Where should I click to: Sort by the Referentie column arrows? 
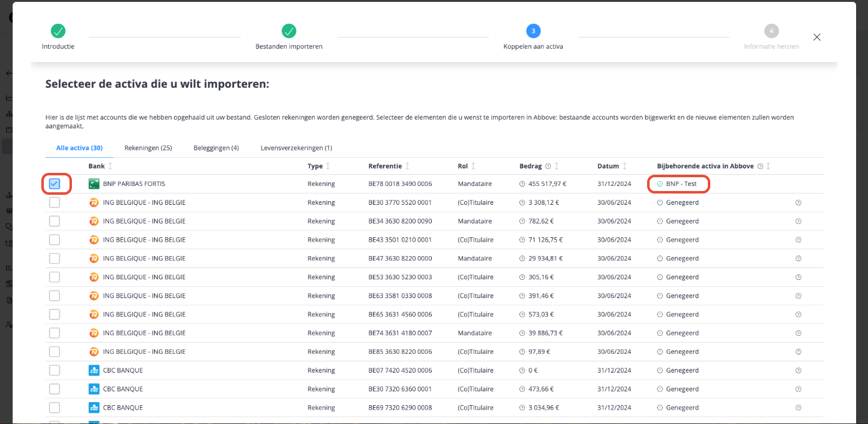click(407, 166)
